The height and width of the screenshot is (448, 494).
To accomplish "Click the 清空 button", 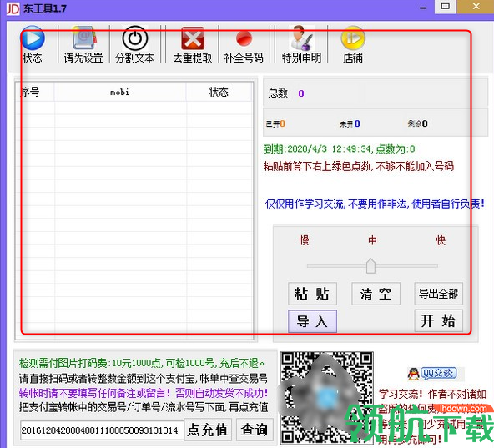I will (376, 294).
